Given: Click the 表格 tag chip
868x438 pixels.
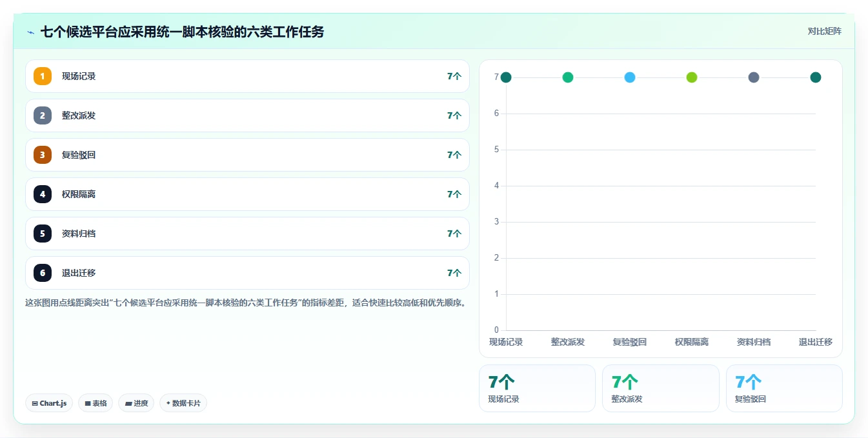Looking at the screenshot, I should tap(96, 403).
